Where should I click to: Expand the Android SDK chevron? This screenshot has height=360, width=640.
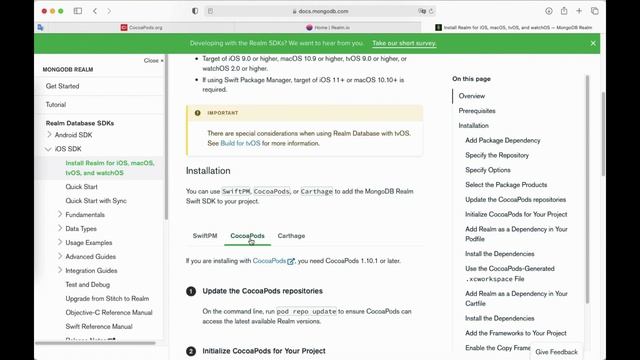(x=49, y=134)
